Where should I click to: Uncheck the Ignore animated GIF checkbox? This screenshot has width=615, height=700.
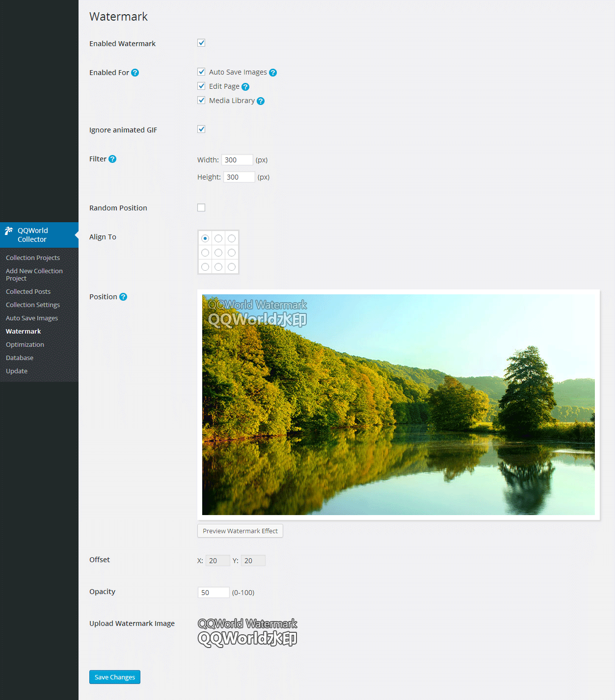[x=201, y=129]
